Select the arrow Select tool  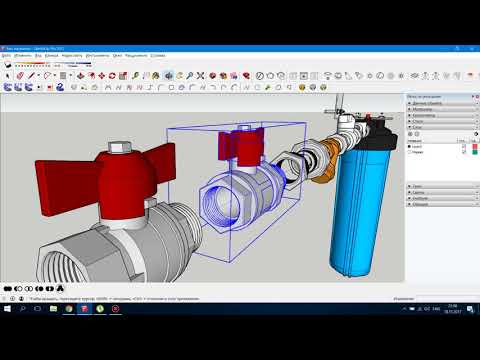pos(8,76)
